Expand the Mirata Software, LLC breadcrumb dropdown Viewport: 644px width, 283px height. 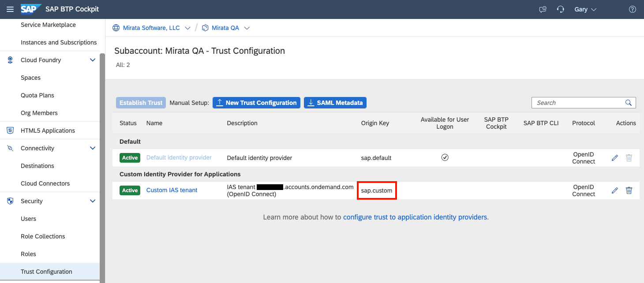point(187,28)
